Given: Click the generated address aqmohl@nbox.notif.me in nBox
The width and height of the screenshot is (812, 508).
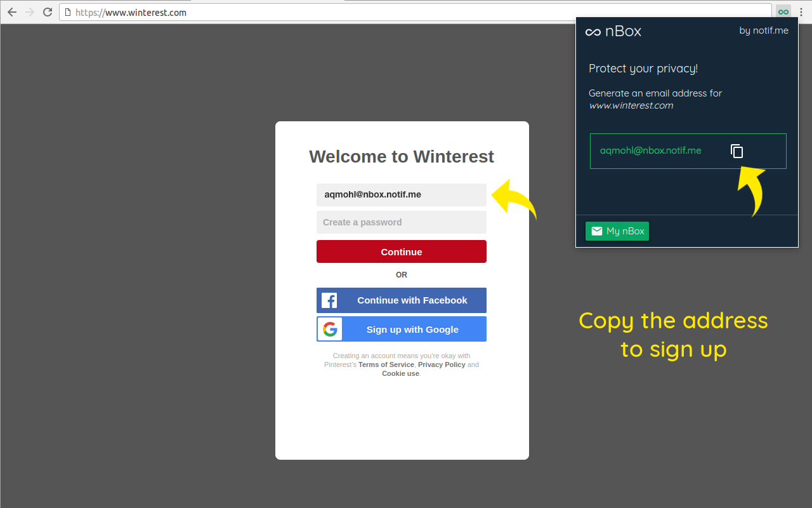Looking at the screenshot, I should [651, 150].
